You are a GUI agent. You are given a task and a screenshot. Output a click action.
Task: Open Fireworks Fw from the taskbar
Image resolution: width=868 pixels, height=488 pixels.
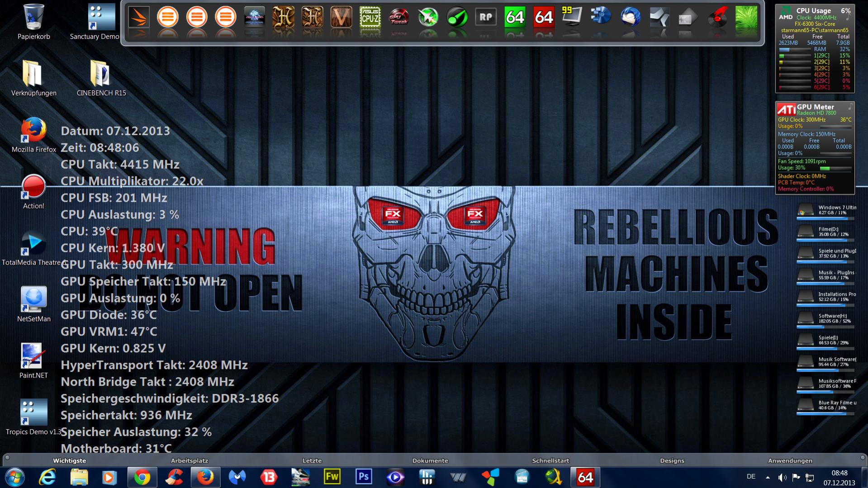tap(332, 477)
